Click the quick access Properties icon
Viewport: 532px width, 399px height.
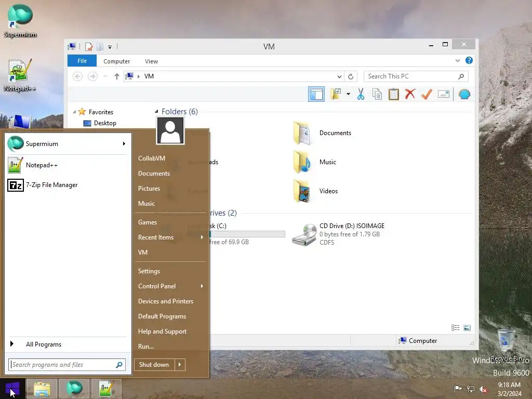tap(88, 46)
